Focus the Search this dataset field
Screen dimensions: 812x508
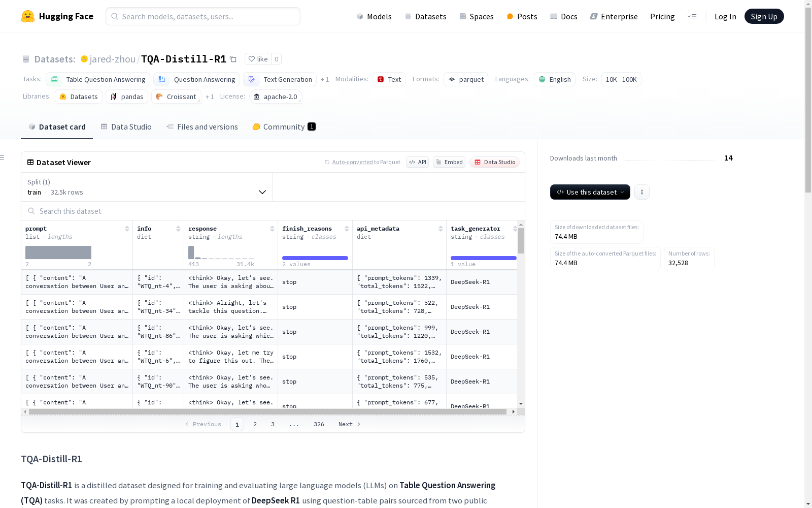273,211
